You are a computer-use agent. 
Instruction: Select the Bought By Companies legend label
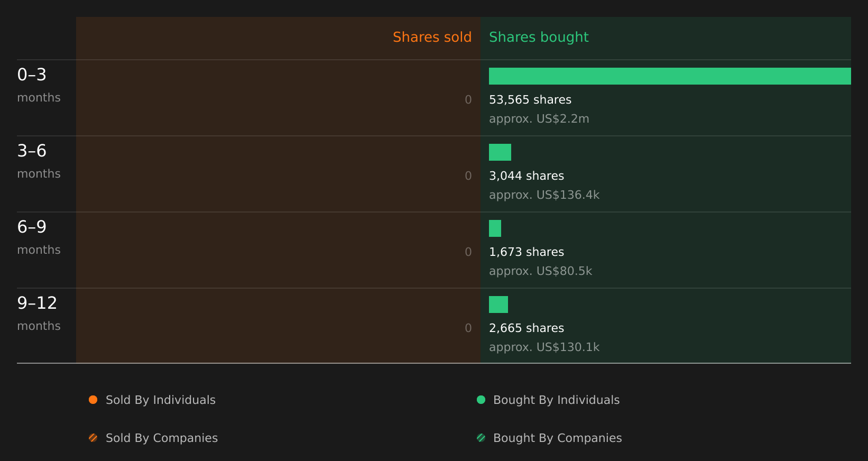(x=558, y=438)
